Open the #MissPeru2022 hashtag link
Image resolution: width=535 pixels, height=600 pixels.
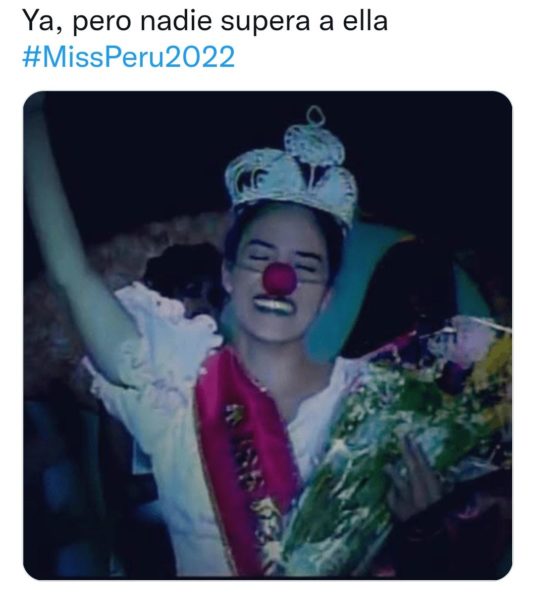(x=129, y=57)
